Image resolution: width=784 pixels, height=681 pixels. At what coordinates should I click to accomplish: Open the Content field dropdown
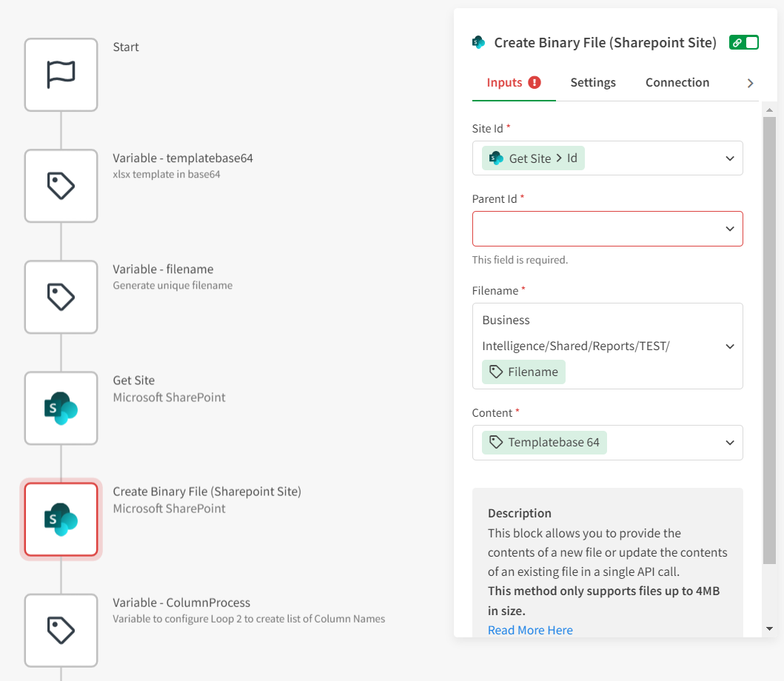(x=730, y=443)
